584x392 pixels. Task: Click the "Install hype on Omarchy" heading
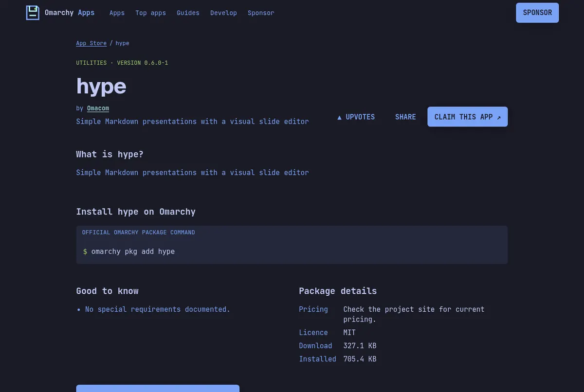coord(136,212)
